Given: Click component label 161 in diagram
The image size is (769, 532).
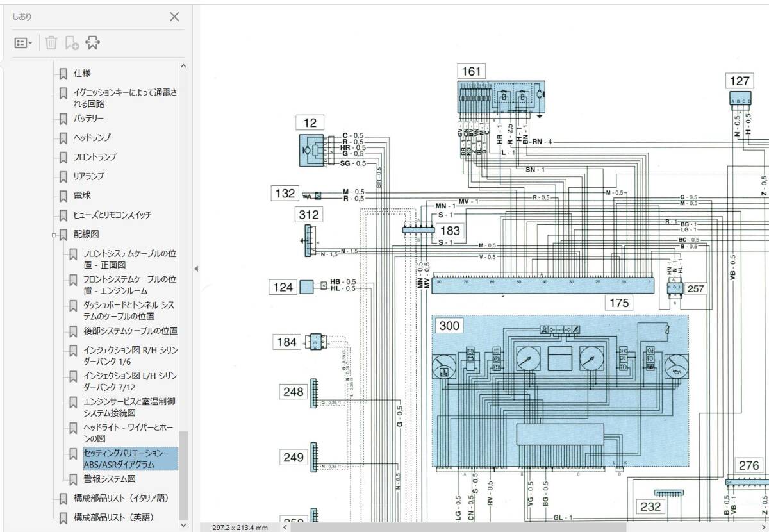Looking at the screenshot, I should click(x=471, y=71).
